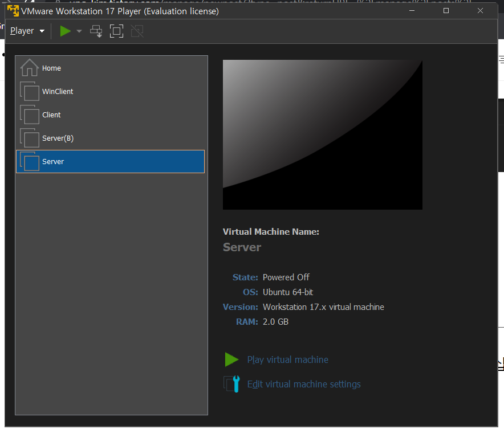Viewport: 504px width, 433px height.
Task: Click the wrench settings icon
Action: click(231, 384)
